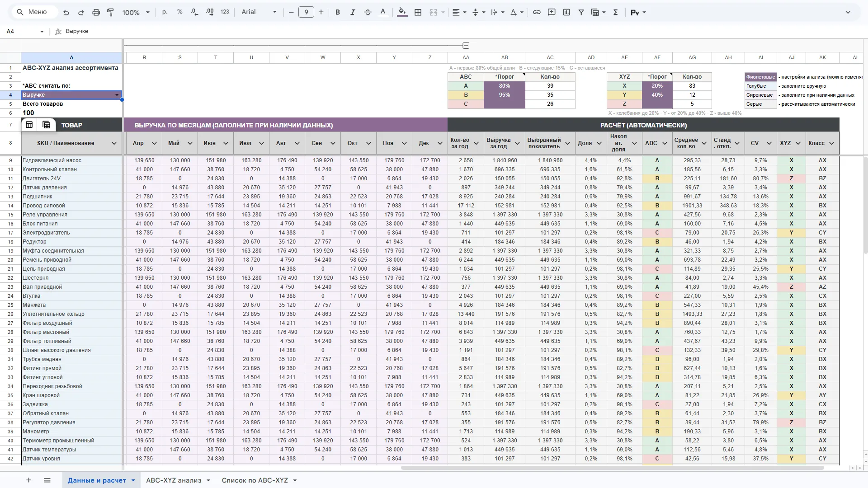Image resolution: width=868 pixels, height=488 pixels.
Task: Open the Меню search box
Action: click(35, 12)
